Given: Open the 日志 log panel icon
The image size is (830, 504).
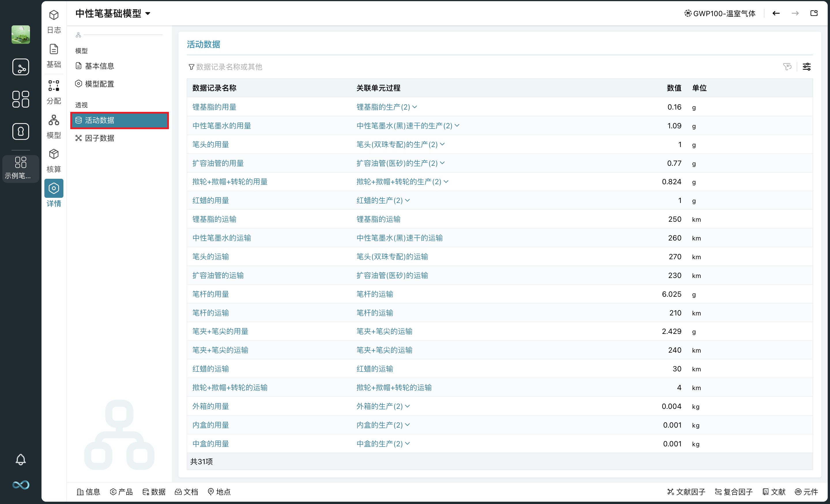Looking at the screenshot, I should click(x=54, y=21).
